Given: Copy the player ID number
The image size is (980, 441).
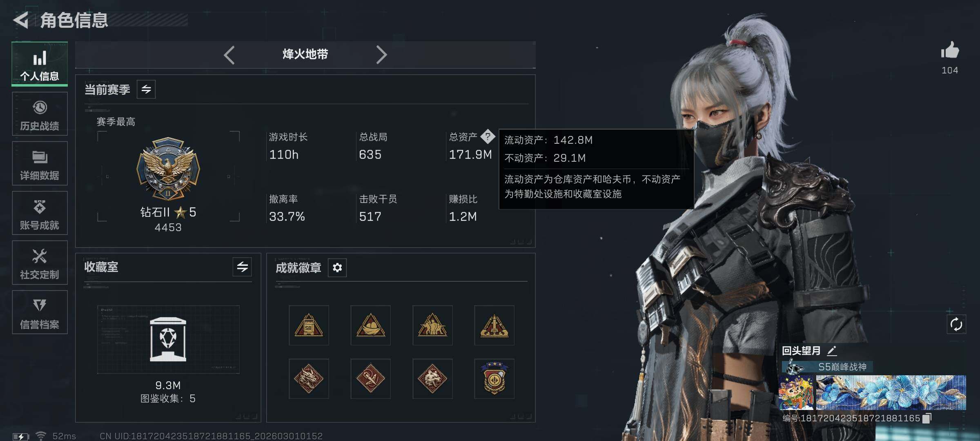Looking at the screenshot, I should 927,418.
